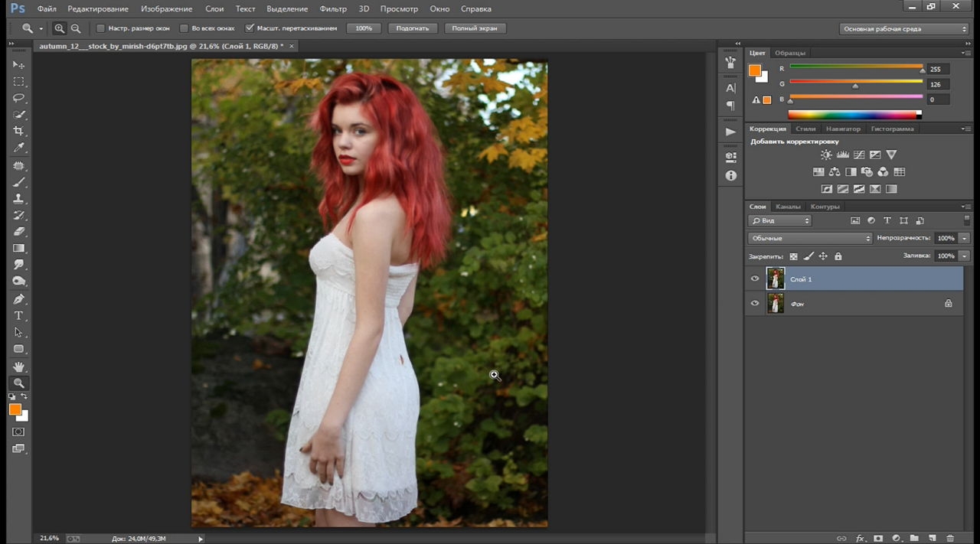Select the Rectangular Marquee tool
This screenshot has width=980, height=544.
[19, 82]
